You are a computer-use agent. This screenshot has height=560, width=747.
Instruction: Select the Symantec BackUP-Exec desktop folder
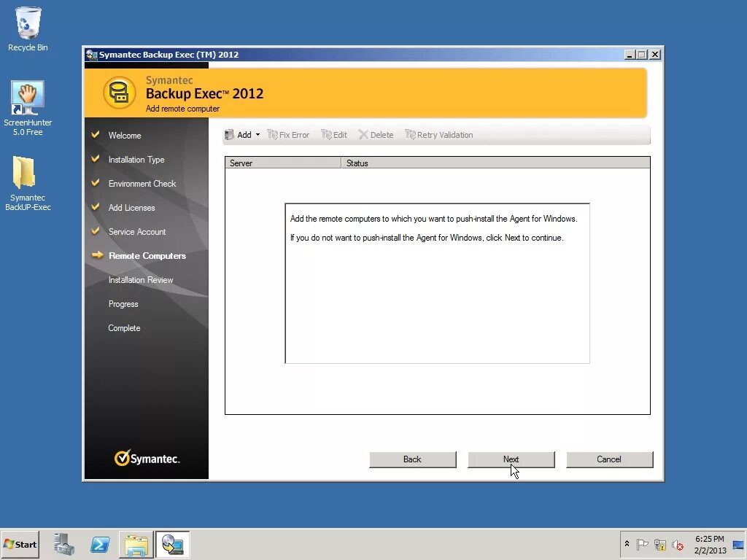pos(28,183)
